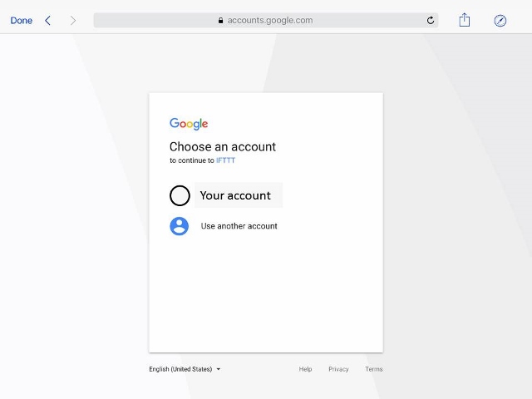Click the lock icon in address bar
Image resolution: width=532 pixels, height=399 pixels.
[x=220, y=20]
